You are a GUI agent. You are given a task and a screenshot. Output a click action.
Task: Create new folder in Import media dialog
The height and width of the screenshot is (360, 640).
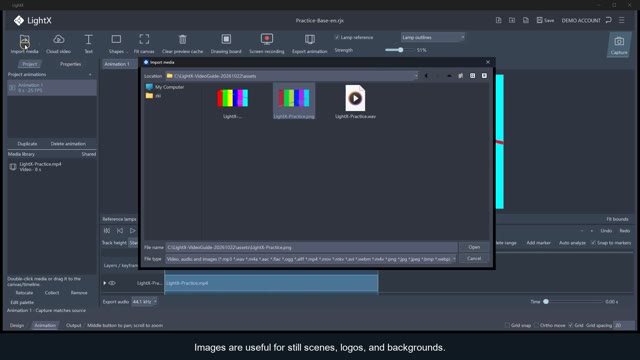coord(460,76)
